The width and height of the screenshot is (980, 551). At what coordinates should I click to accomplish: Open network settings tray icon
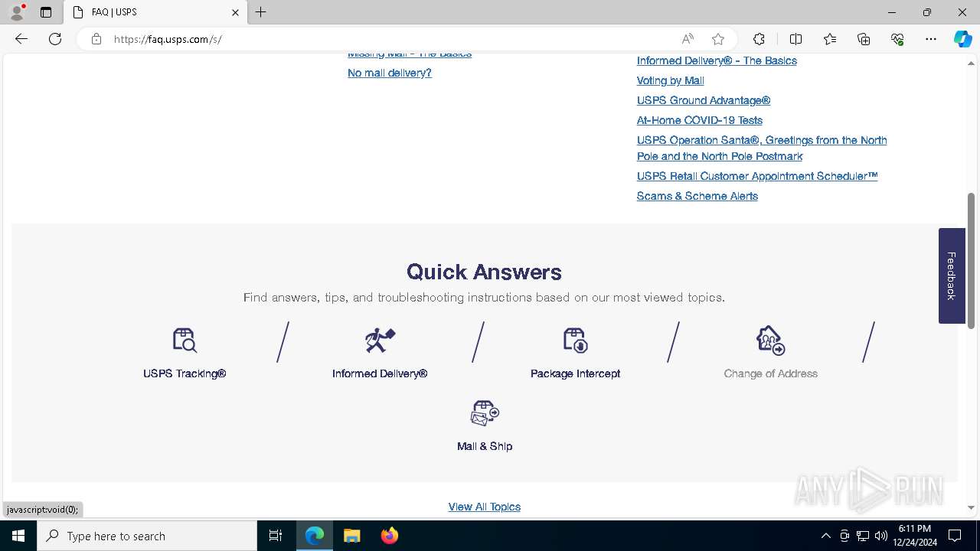coord(863,536)
